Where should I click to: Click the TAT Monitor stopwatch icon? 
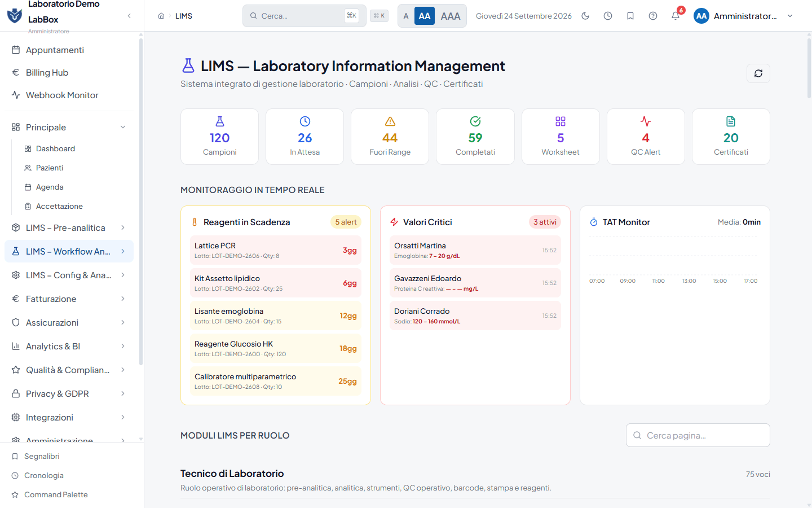(x=594, y=222)
